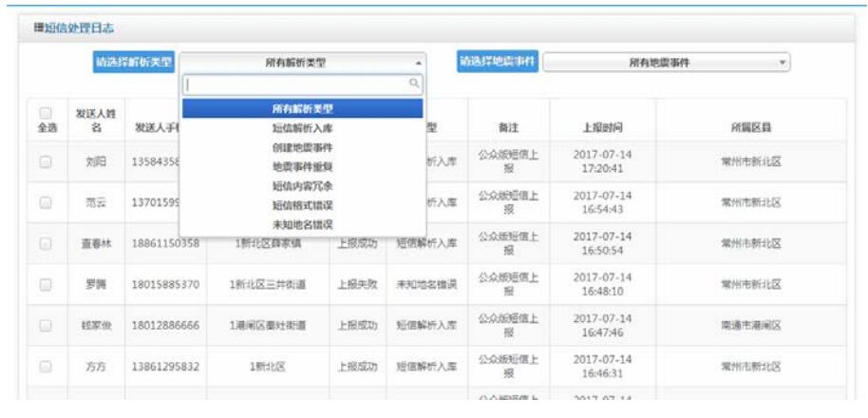Select the checkbox for 罗腾's row
This screenshot has height=418, width=868.
pyautogui.click(x=47, y=285)
